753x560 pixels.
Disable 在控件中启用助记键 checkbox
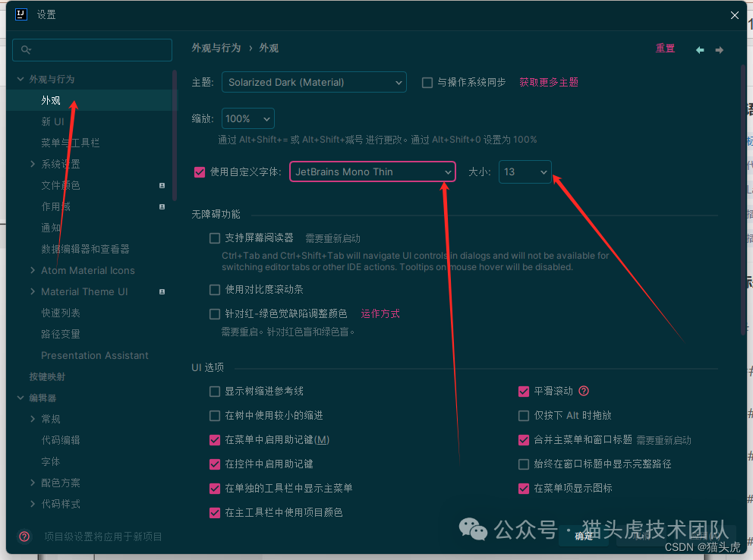coord(215,464)
